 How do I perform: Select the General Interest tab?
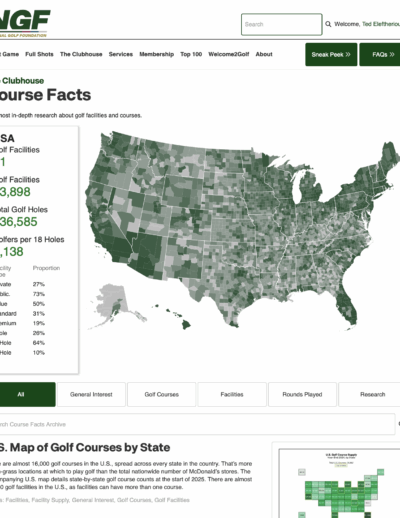coord(91,394)
